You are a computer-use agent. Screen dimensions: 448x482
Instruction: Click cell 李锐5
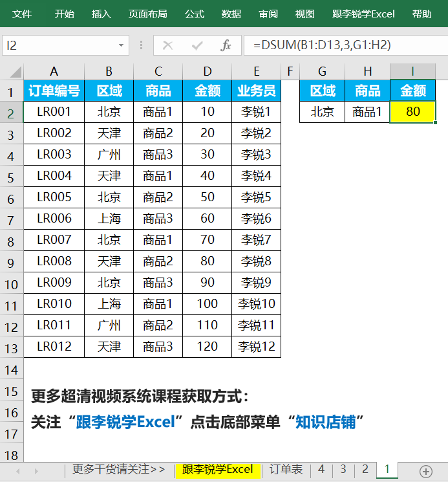pos(257,197)
